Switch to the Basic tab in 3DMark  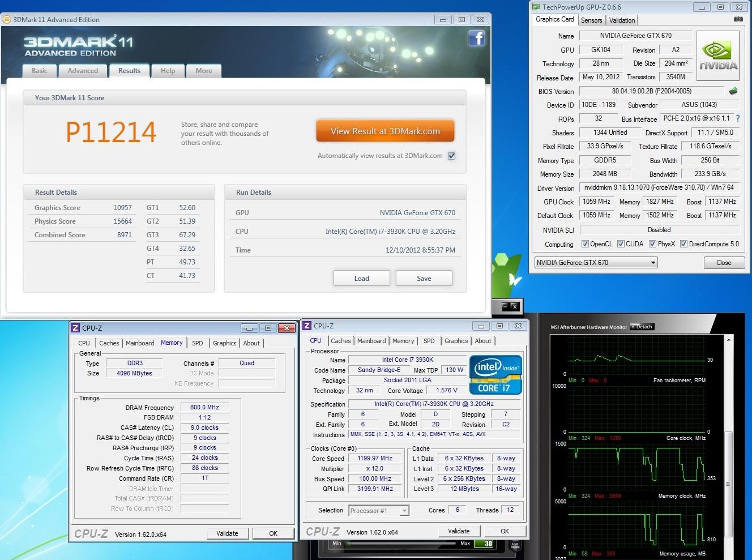tap(40, 71)
